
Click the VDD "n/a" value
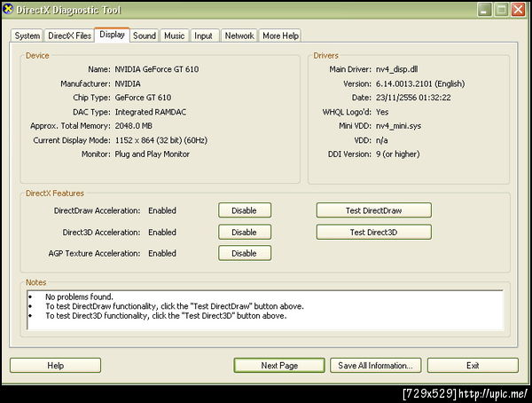pyautogui.click(x=381, y=140)
